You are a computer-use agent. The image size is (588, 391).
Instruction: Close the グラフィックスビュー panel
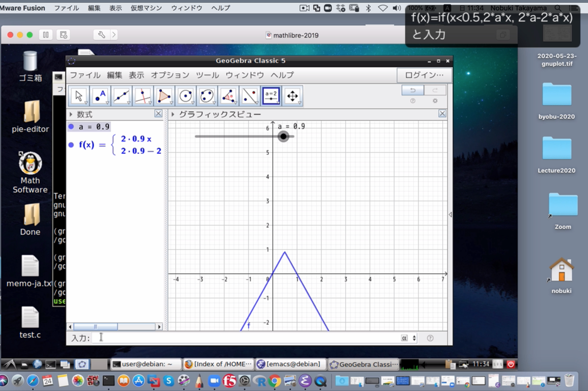[x=442, y=114]
